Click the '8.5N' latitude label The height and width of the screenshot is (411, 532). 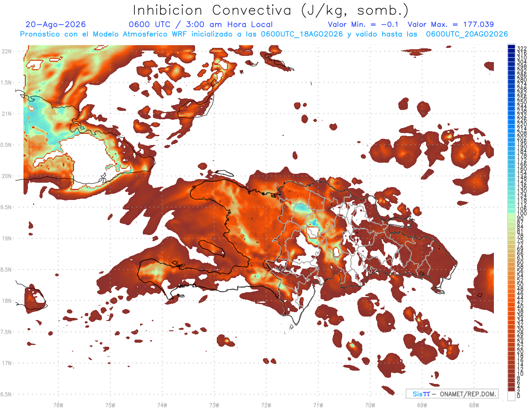pos(6,270)
